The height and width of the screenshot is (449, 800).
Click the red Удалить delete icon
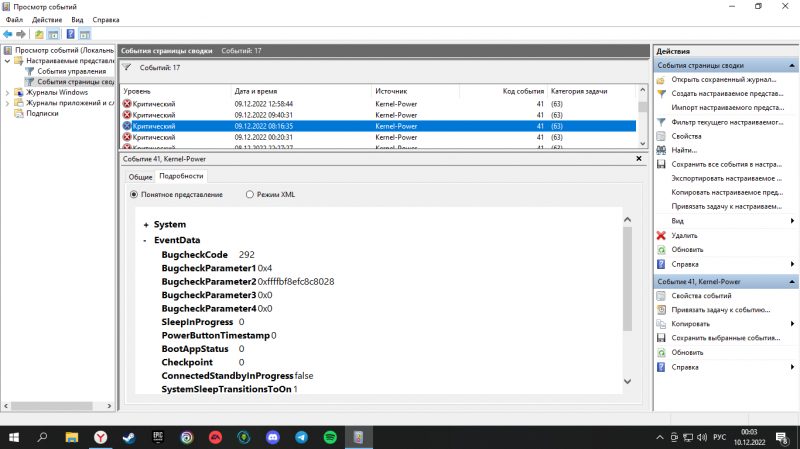[x=661, y=235]
